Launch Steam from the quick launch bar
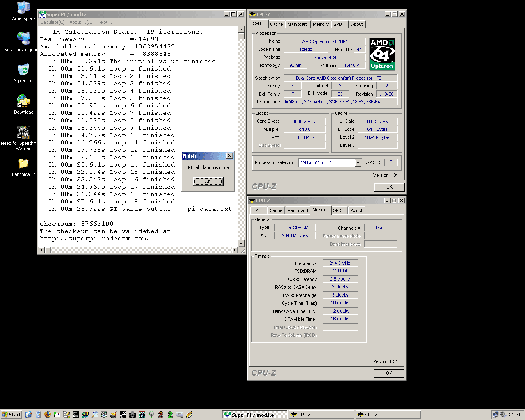 point(123,415)
